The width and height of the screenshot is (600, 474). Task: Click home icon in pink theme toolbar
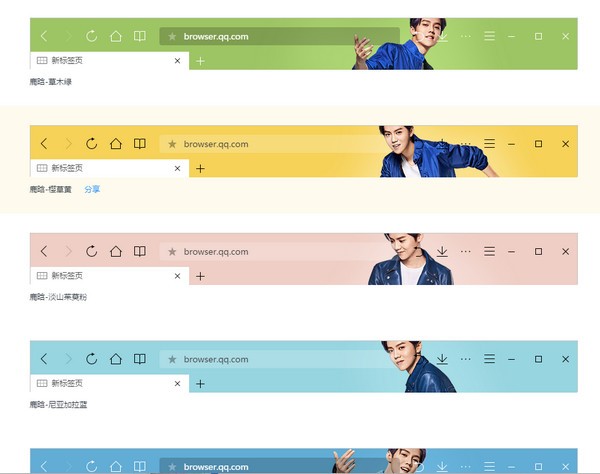[x=116, y=251]
